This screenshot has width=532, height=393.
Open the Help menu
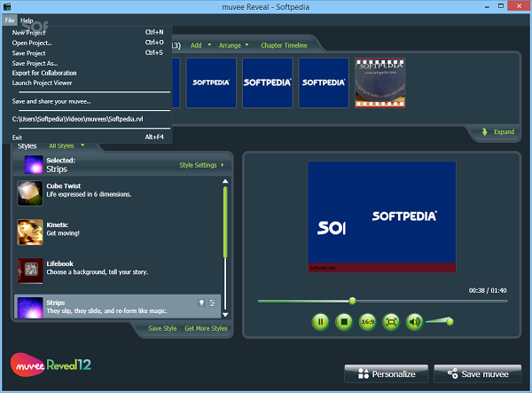pyautogui.click(x=27, y=20)
